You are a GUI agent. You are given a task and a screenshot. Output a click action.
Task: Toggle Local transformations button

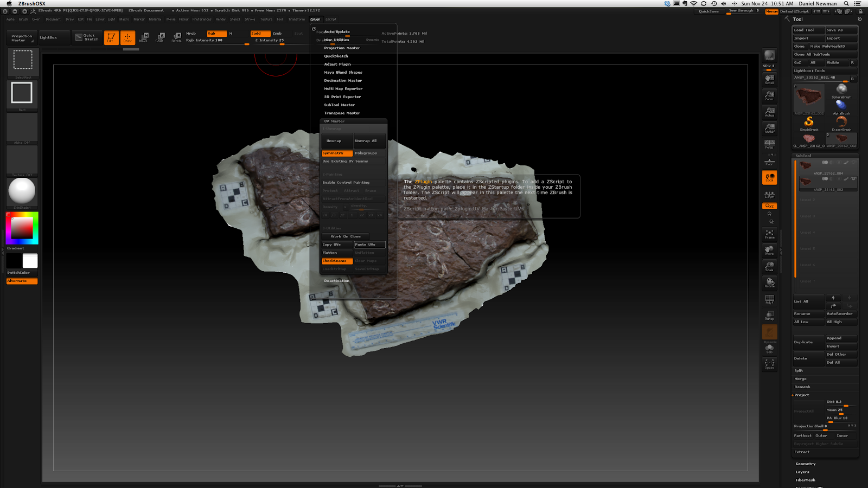(769, 177)
